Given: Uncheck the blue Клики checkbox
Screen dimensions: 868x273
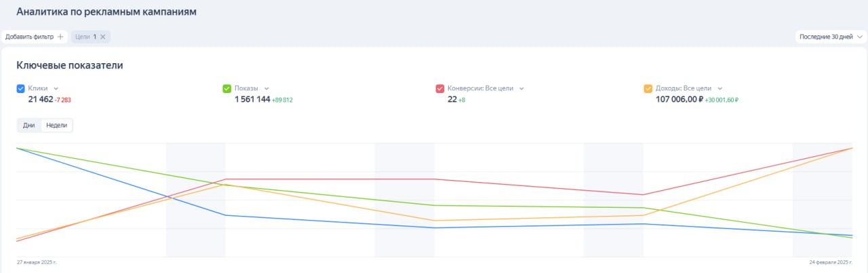Looking at the screenshot, I should coord(21,88).
